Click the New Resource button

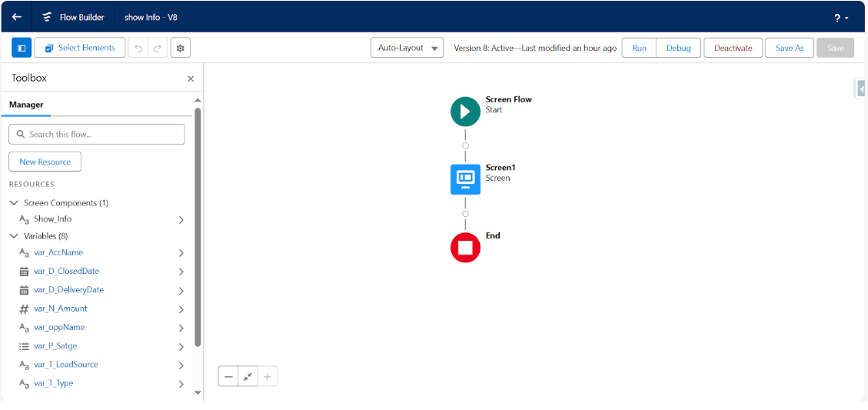pos(45,162)
